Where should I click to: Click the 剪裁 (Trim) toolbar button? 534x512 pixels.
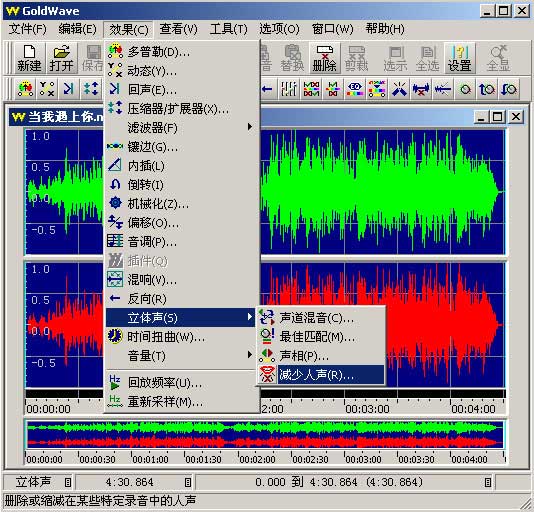(357, 58)
